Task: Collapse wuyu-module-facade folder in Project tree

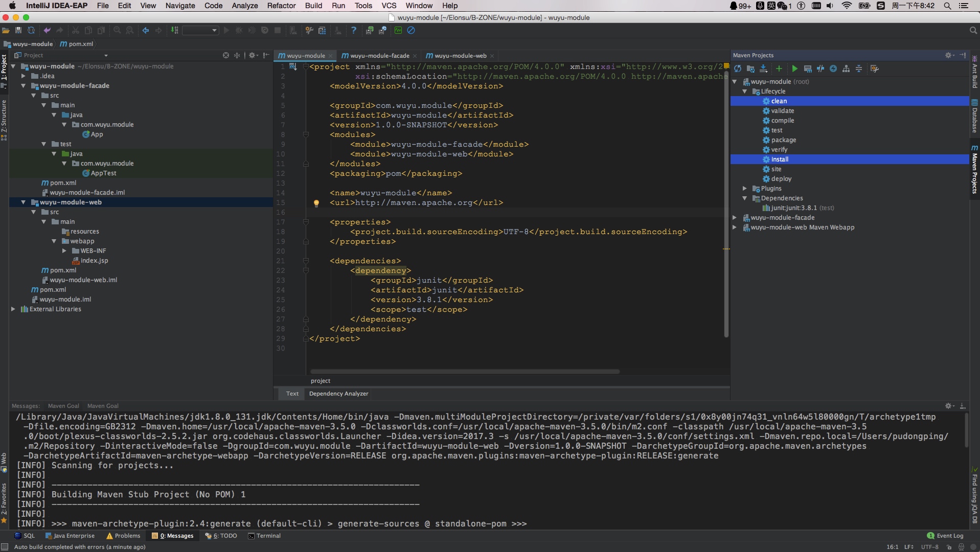Action: tap(23, 86)
